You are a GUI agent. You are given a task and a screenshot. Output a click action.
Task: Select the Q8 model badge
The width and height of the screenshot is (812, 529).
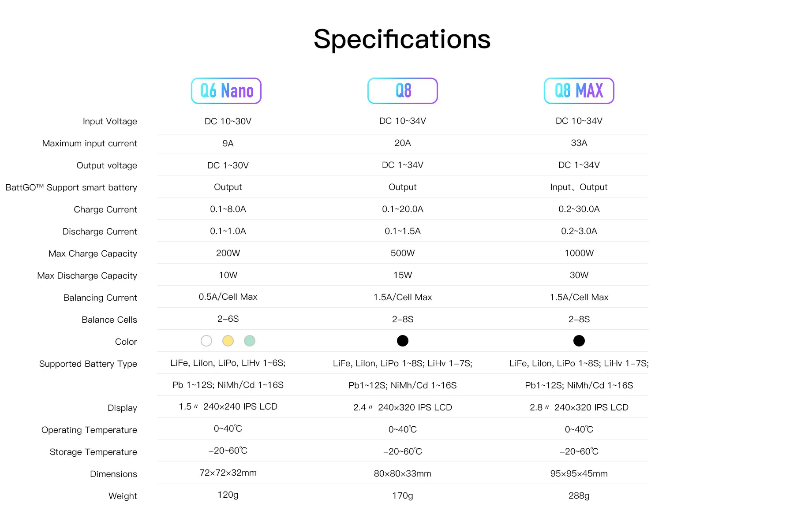click(x=403, y=91)
